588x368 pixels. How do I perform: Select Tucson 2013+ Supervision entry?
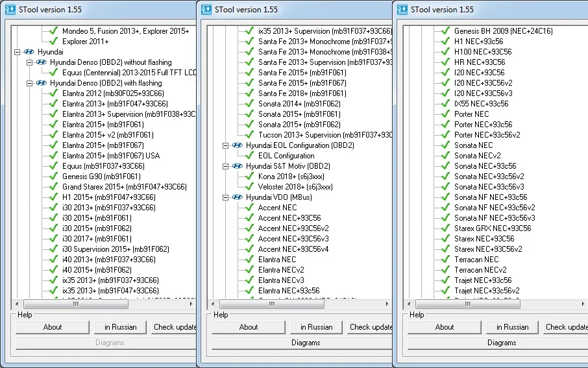(x=325, y=135)
